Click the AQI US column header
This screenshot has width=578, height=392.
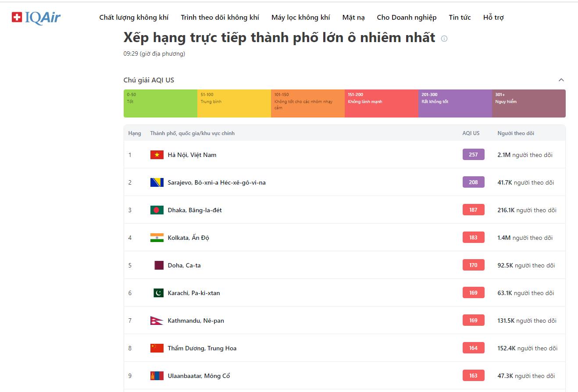click(x=471, y=133)
